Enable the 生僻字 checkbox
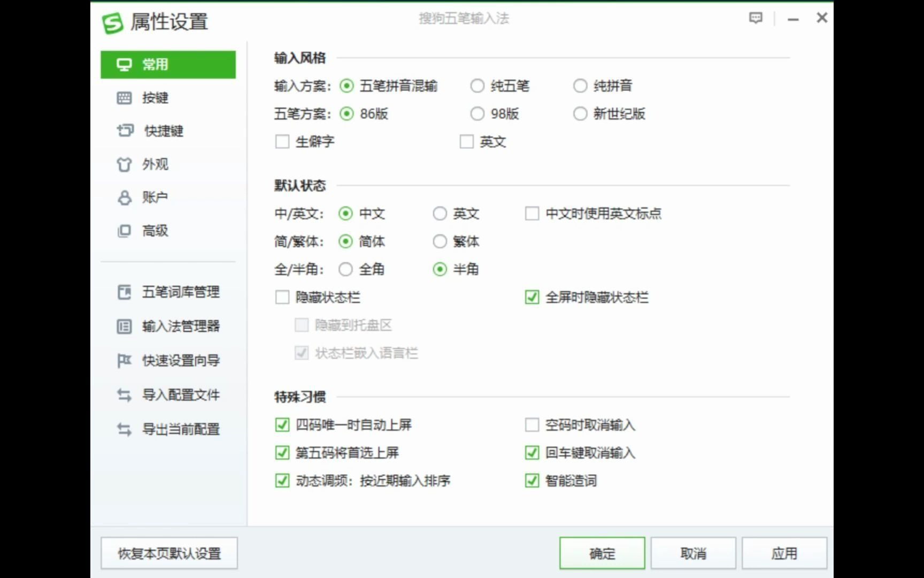This screenshot has height=578, width=924. pos(282,141)
